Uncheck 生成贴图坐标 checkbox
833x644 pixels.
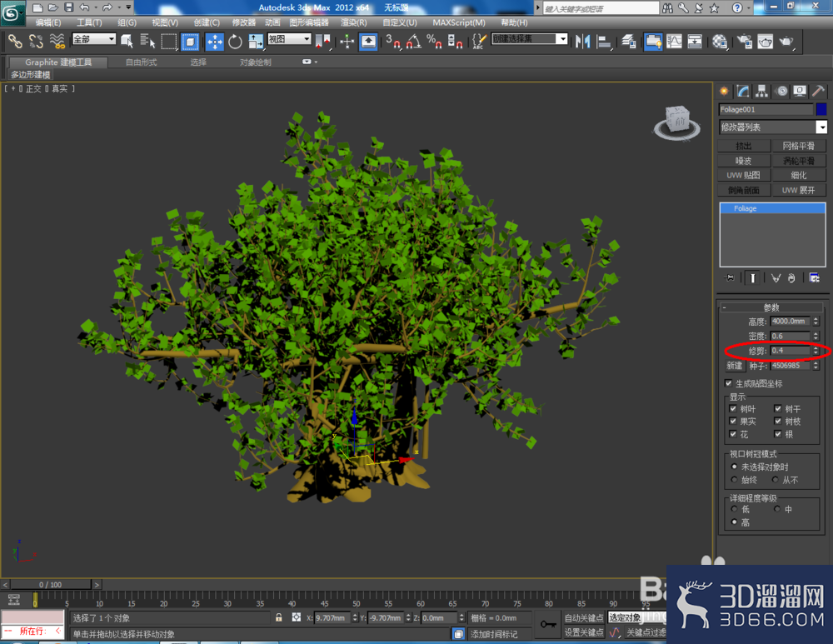point(728,383)
